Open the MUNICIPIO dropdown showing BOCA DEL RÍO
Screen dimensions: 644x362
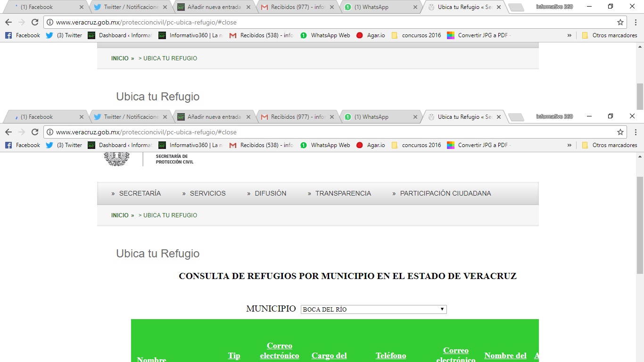coord(373,309)
